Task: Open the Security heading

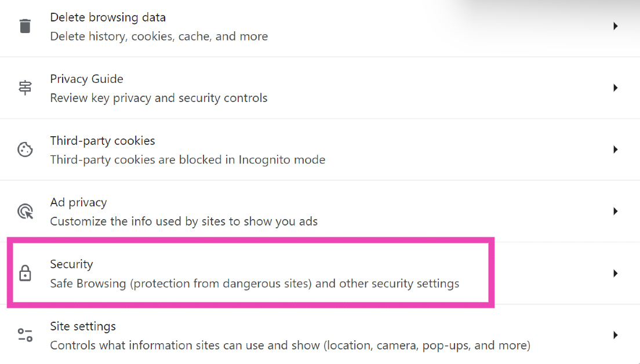Action: coord(71,264)
